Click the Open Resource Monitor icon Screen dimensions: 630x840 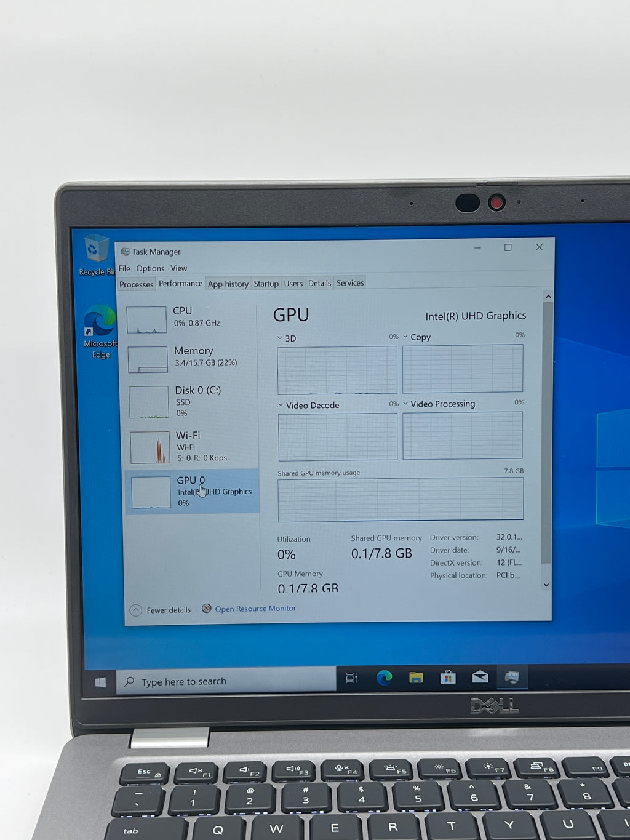pyautogui.click(x=207, y=609)
